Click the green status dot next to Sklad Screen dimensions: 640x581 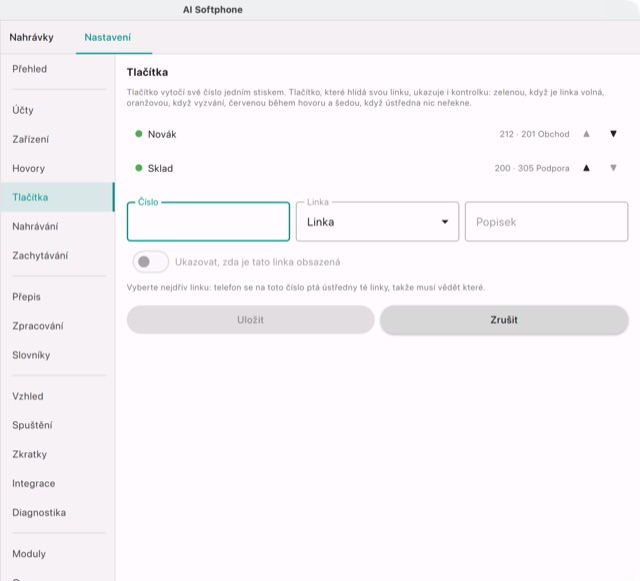[x=139, y=168]
